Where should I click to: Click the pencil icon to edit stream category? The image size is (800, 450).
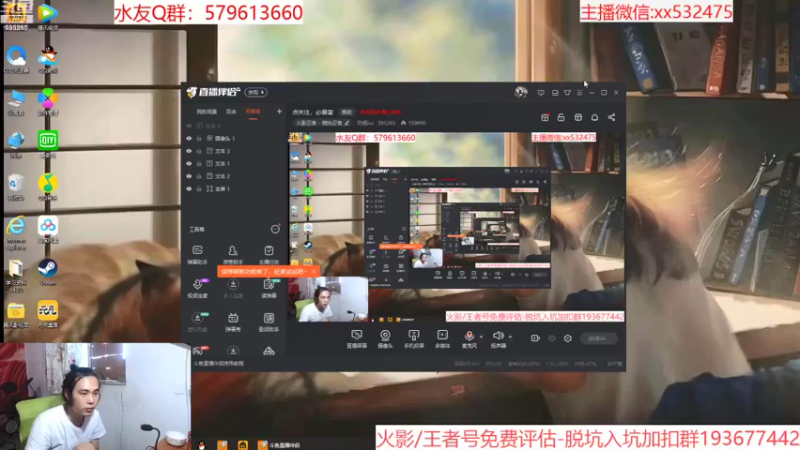point(347,123)
